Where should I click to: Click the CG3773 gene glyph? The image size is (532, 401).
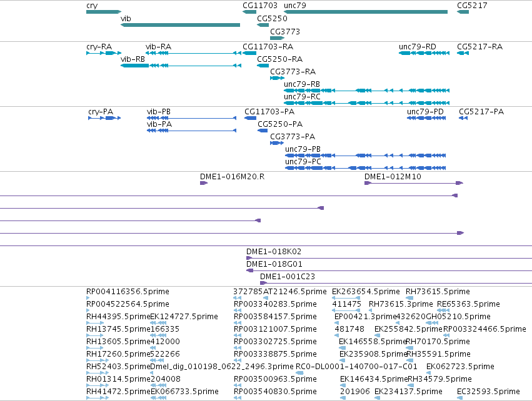(x=277, y=38)
